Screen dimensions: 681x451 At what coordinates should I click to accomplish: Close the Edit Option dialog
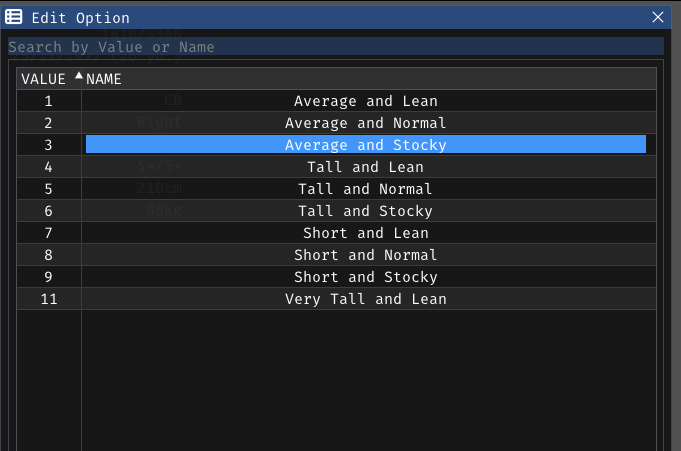pyautogui.click(x=658, y=17)
